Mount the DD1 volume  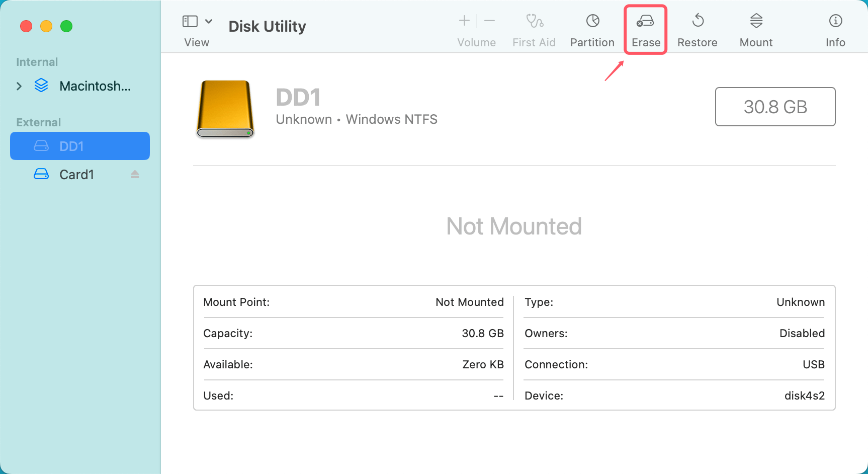tap(756, 28)
